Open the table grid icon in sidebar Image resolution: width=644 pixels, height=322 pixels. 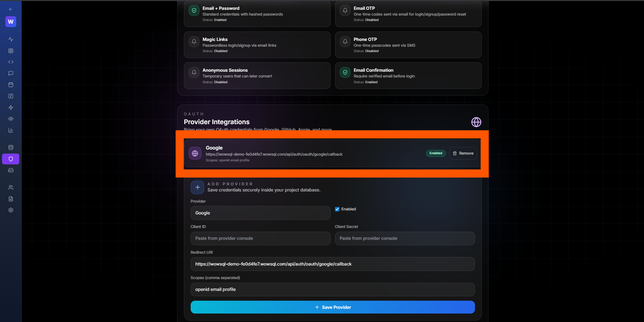(x=11, y=51)
